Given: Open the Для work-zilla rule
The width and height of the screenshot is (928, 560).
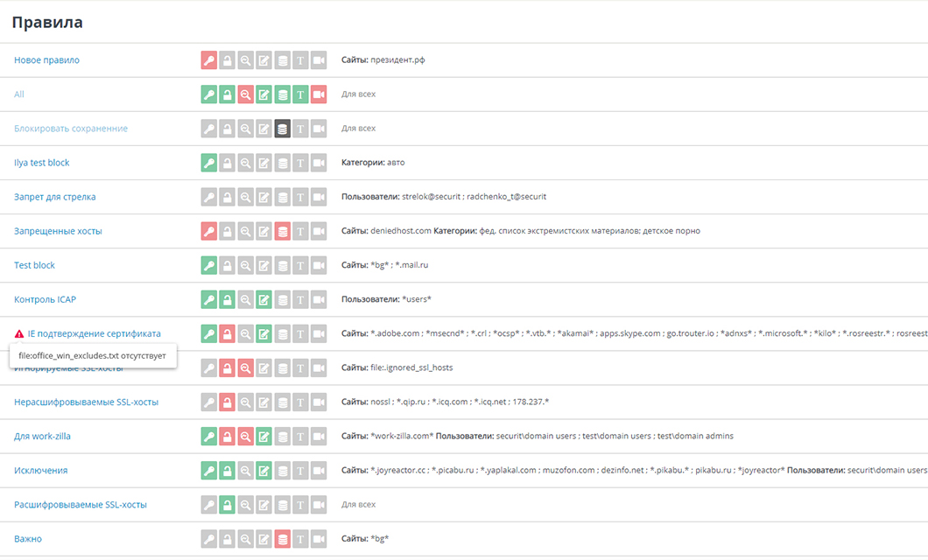Looking at the screenshot, I should (x=42, y=437).
